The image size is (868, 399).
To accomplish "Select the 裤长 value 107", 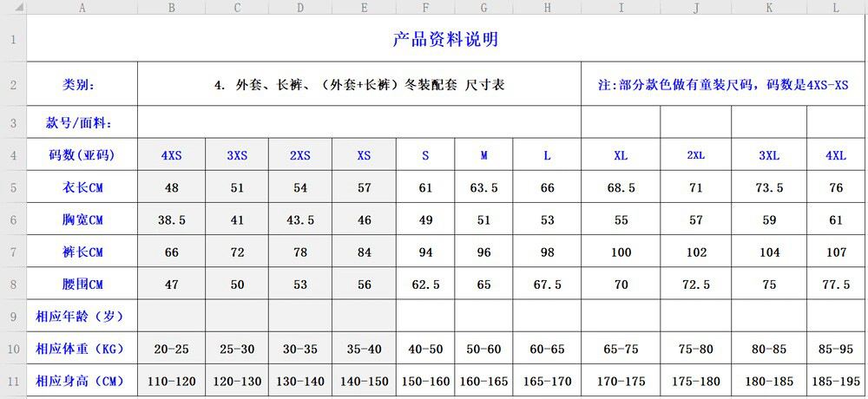I will pyautogui.click(x=837, y=252).
